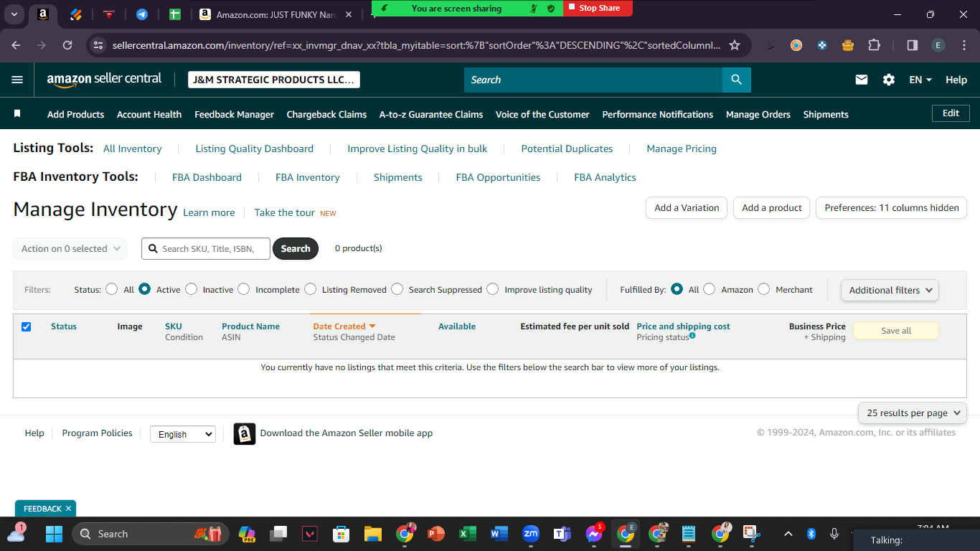Select Fulfilled By All radio button
The width and height of the screenshot is (980, 551).
(x=677, y=289)
